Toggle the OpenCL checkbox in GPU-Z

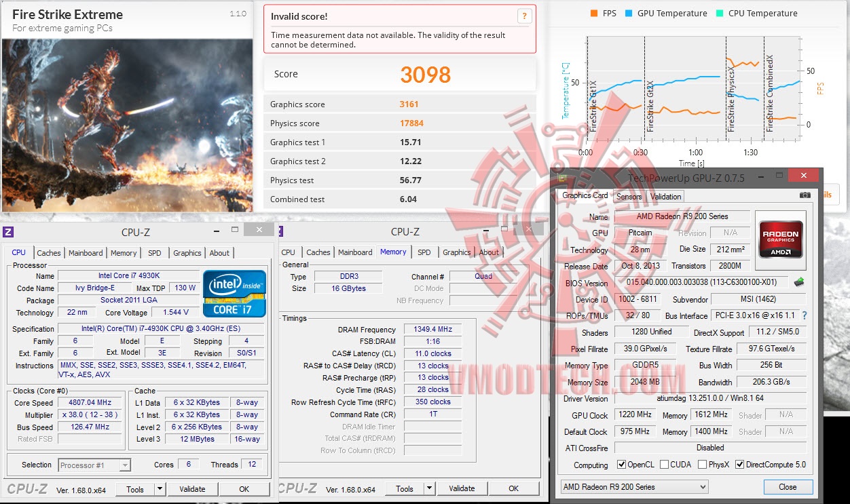pyautogui.click(x=621, y=465)
